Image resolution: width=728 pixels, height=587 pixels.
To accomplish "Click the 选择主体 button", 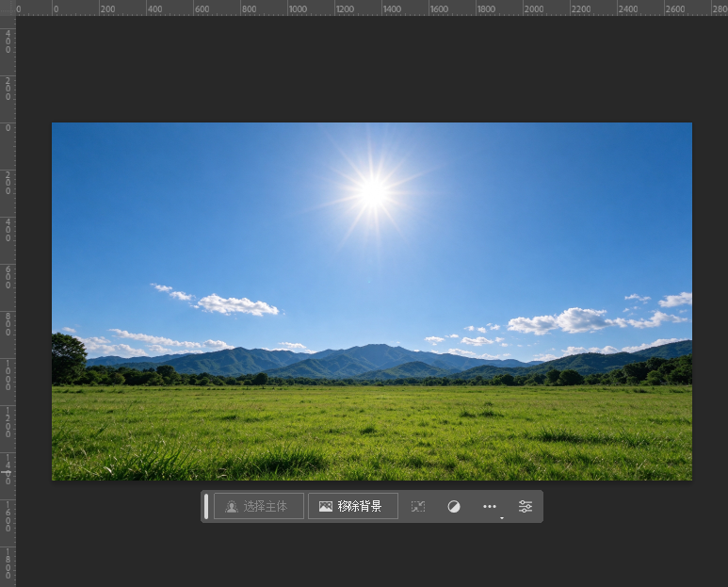I will point(259,506).
